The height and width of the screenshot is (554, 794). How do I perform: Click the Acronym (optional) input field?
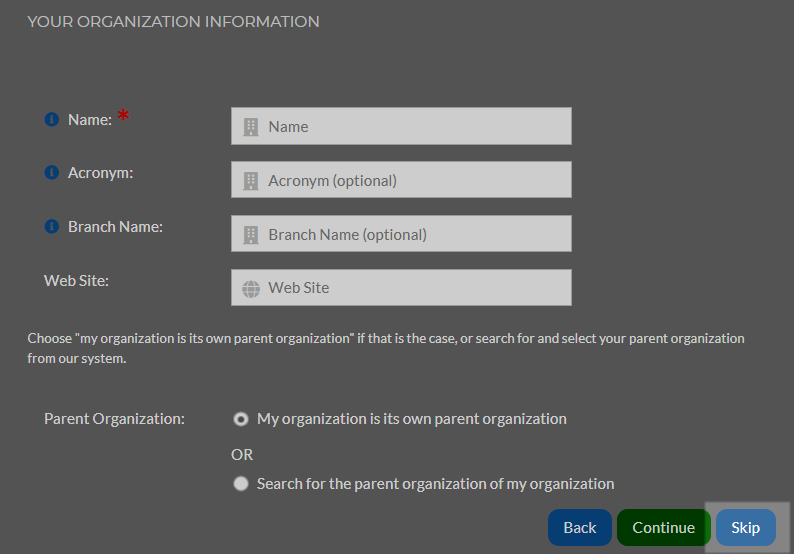point(401,180)
